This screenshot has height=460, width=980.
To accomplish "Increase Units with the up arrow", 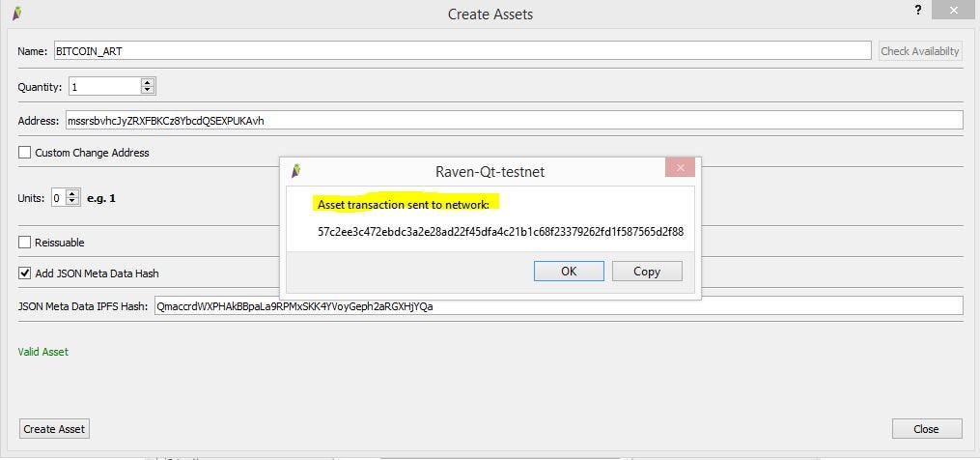I will pyautogui.click(x=72, y=194).
